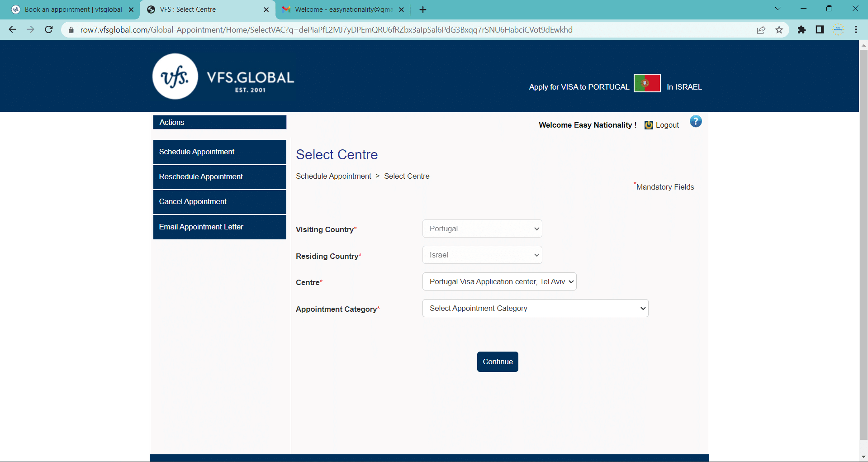Click the Actions header bar
868x462 pixels.
220,122
